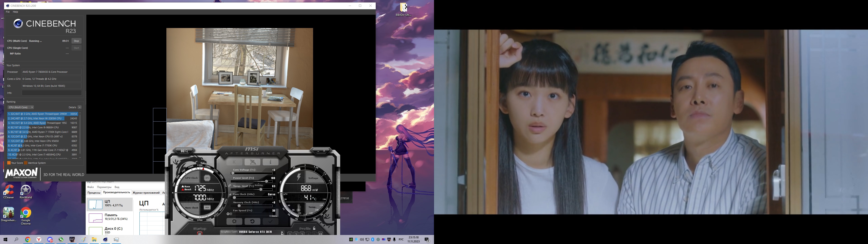Screen dimensions: 868x244
Task: Open Afterburner information button
Action: point(270,162)
